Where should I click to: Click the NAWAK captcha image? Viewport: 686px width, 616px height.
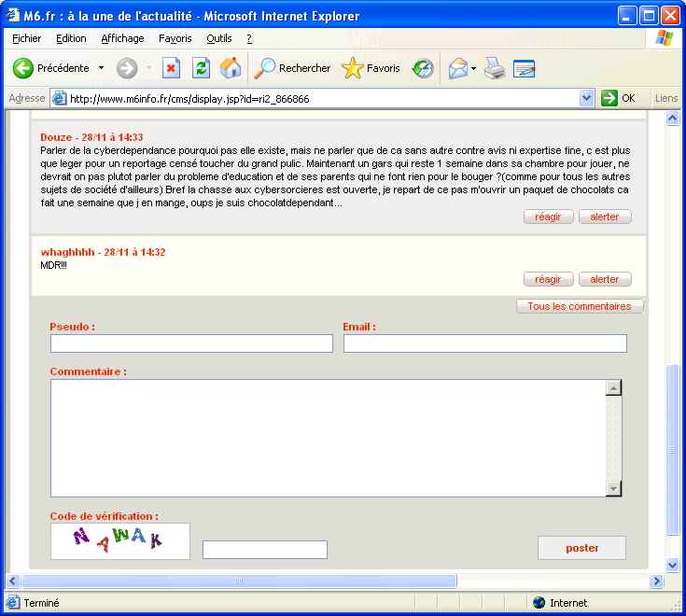tap(119, 541)
